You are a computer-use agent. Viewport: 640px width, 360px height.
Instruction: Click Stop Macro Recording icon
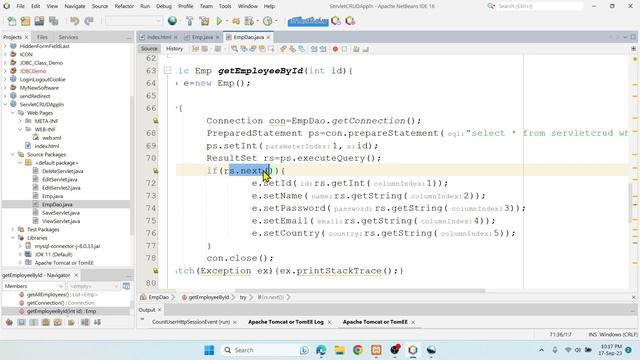pyautogui.click(x=344, y=49)
